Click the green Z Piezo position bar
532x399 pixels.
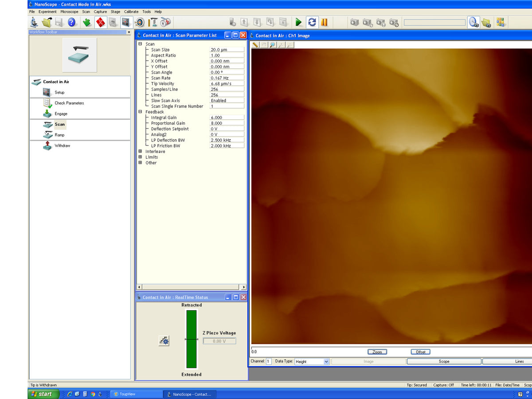tap(191, 339)
